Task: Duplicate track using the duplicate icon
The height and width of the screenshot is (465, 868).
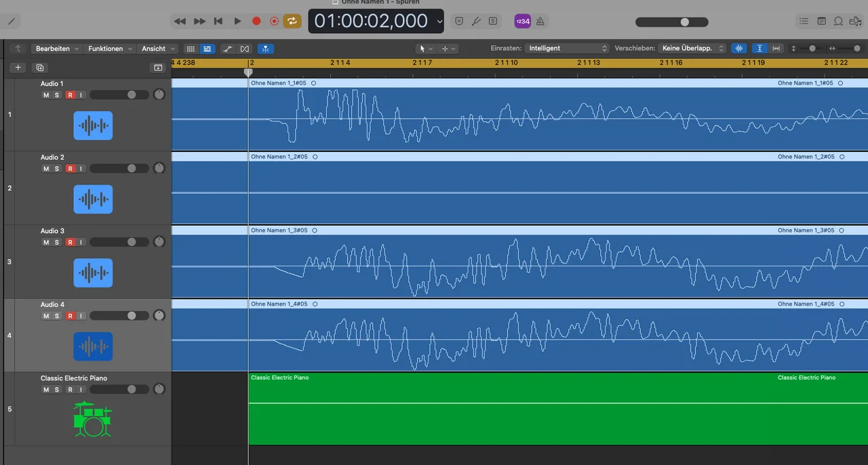Action: point(40,67)
